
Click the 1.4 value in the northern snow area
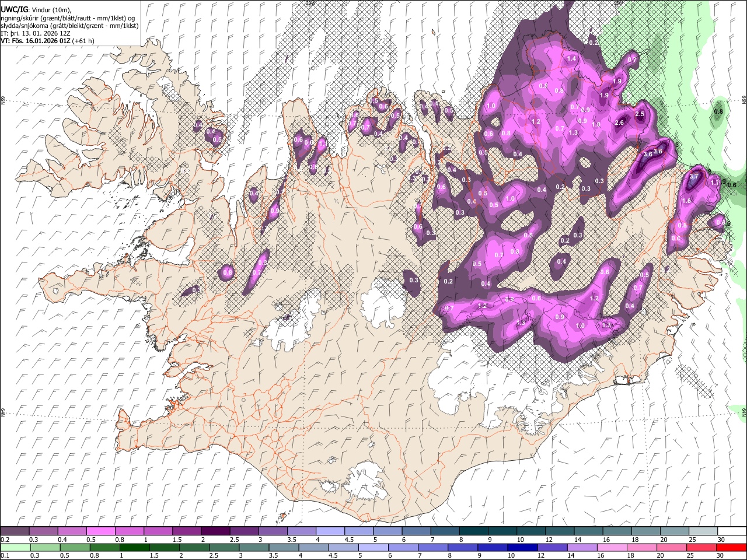coord(571,58)
